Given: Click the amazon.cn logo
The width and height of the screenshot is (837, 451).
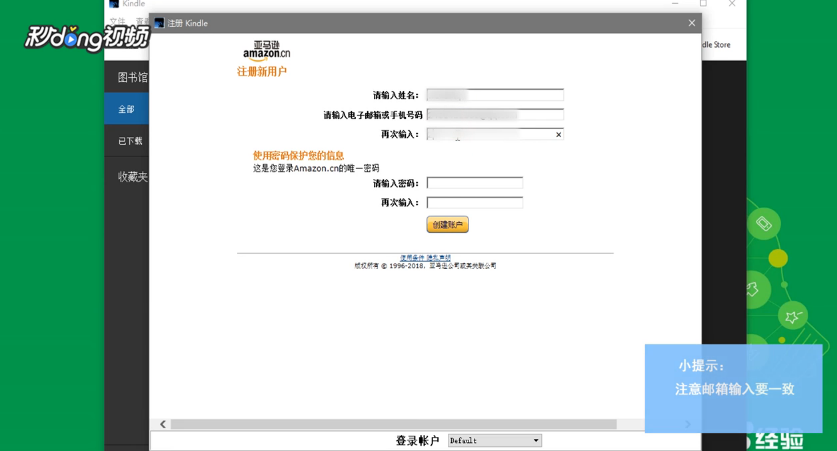Looking at the screenshot, I should [266, 50].
